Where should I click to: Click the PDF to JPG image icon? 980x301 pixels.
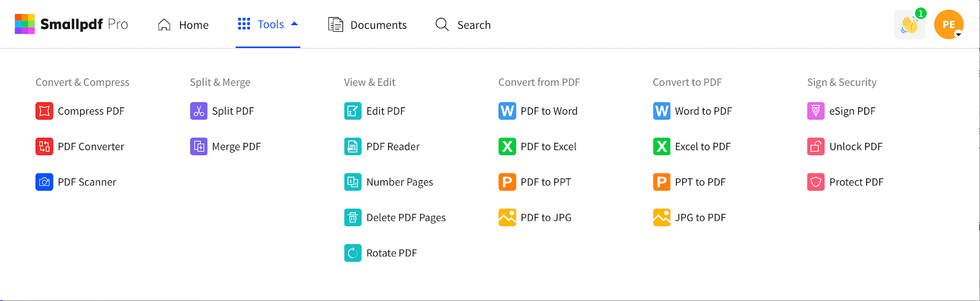pos(507,218)
